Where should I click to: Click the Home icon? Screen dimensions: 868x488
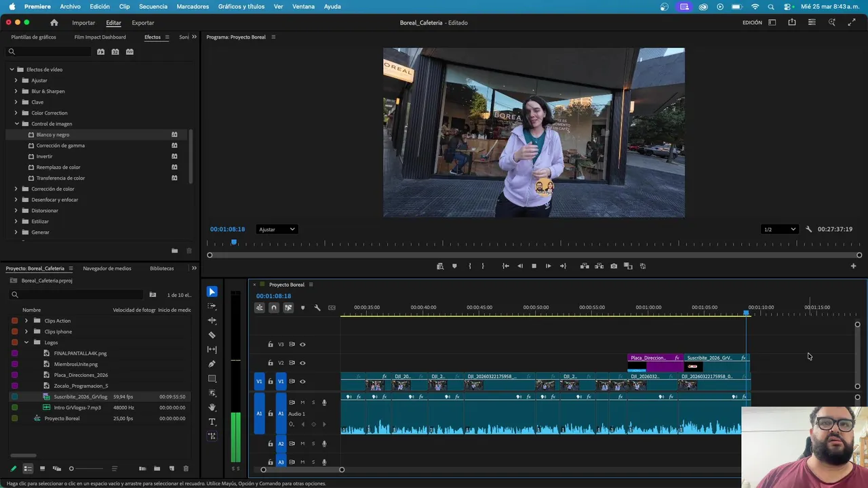click(54, 22)
